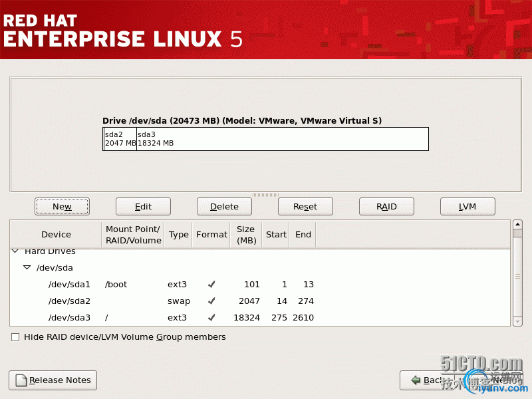Click the format checkmark for /dev/sda1
Screen dimensions: 532x399
click(211, 285)
